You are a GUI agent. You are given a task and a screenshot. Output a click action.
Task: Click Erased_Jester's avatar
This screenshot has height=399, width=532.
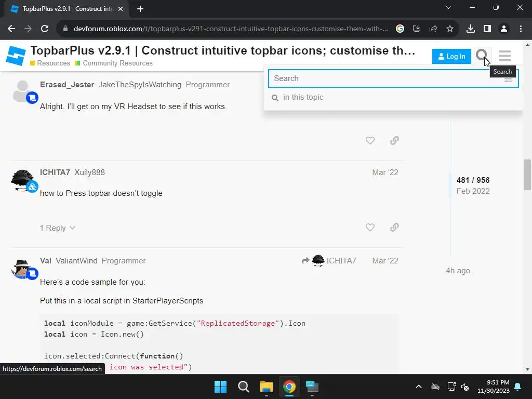23,91
